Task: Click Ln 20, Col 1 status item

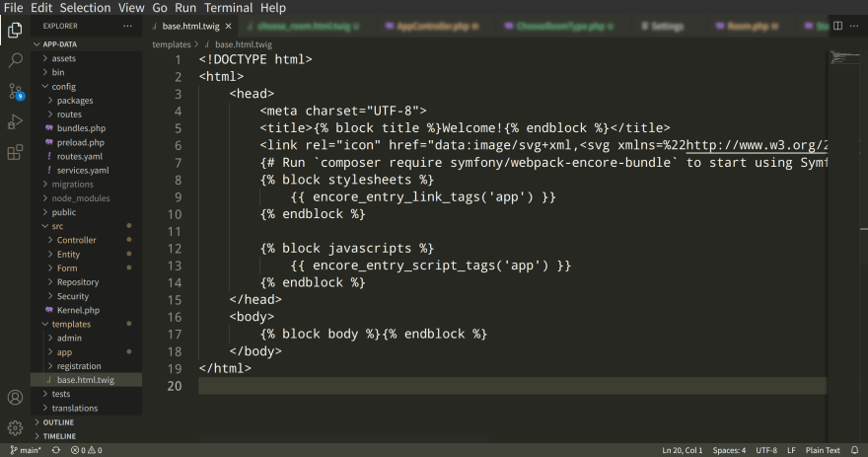Action: coord(682,450)
